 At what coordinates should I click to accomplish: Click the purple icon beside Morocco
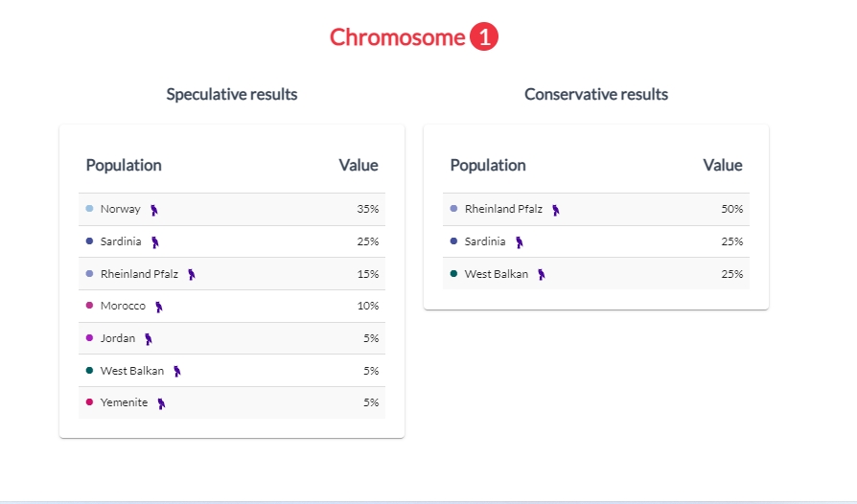[158, 307]
